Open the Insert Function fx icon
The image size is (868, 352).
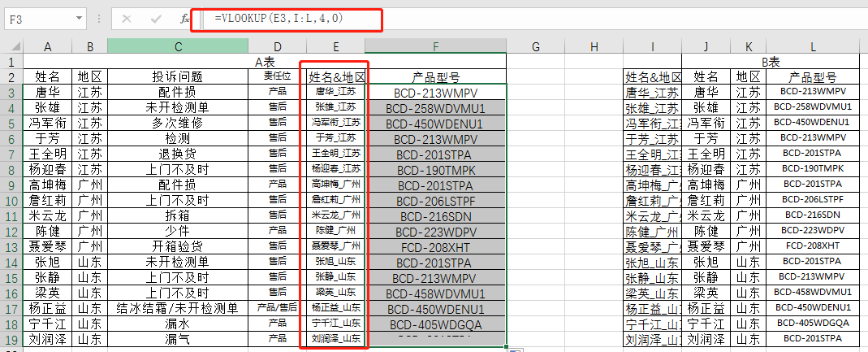click(185, 19)
